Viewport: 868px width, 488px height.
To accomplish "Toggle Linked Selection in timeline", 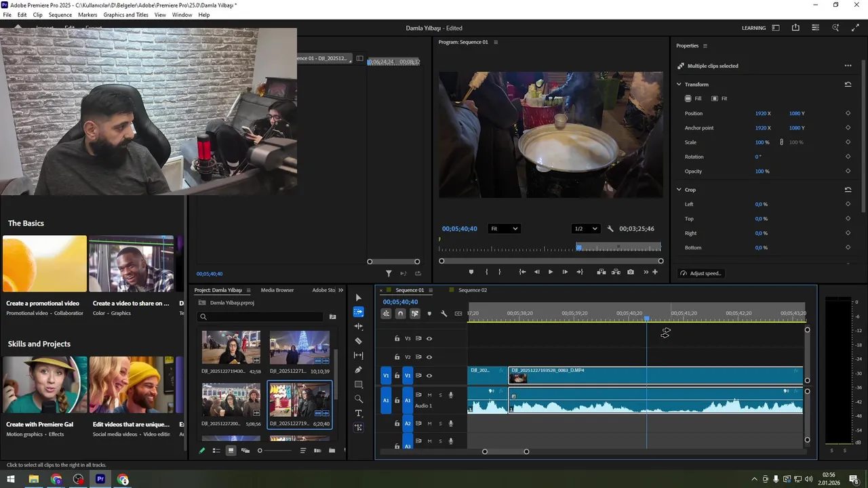I will click(414, 314).
